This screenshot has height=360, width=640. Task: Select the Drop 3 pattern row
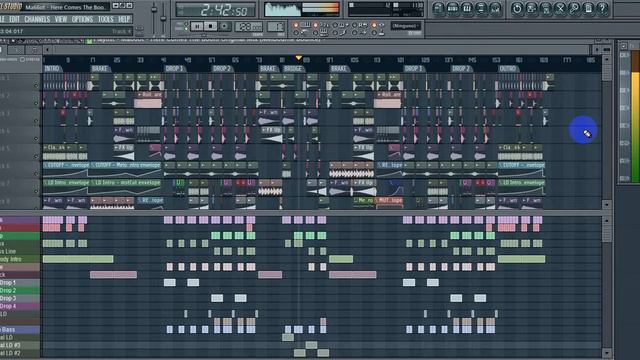click(x=20, y=298)
